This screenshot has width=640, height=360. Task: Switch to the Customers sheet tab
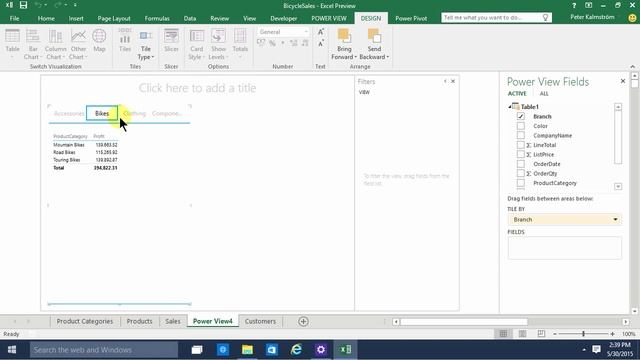[x=260, y=321]
